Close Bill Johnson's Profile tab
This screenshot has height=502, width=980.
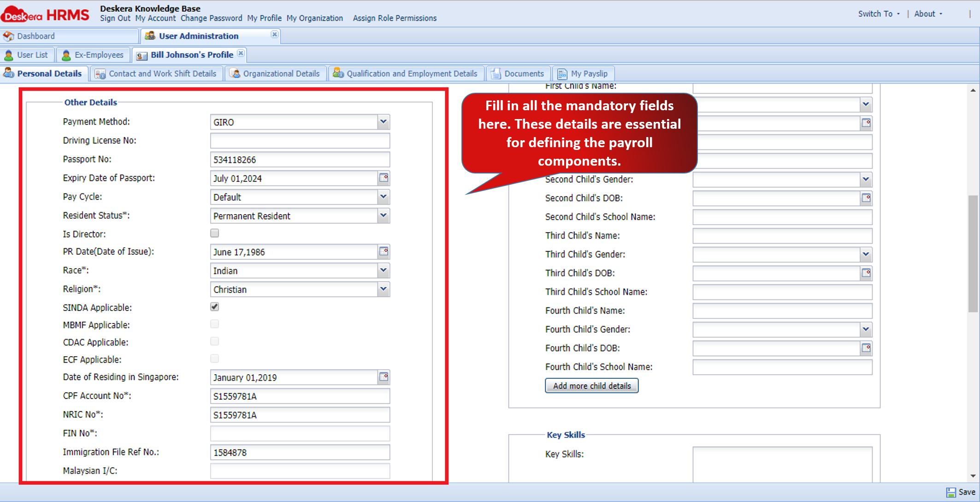pos(241,54)
